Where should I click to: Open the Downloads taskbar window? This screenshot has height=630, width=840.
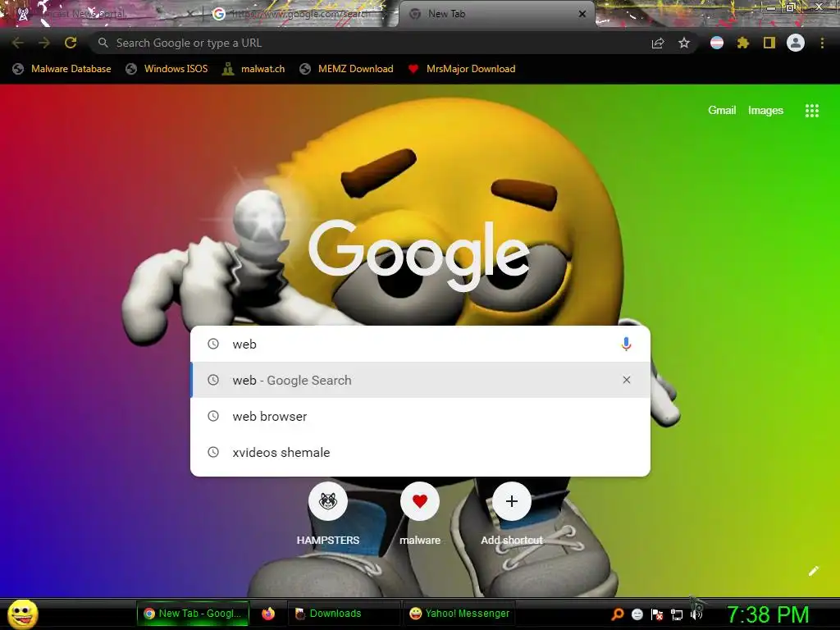[344, 614]
